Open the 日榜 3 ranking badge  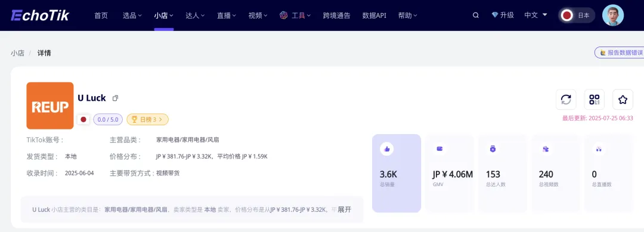tap(147, 119)
